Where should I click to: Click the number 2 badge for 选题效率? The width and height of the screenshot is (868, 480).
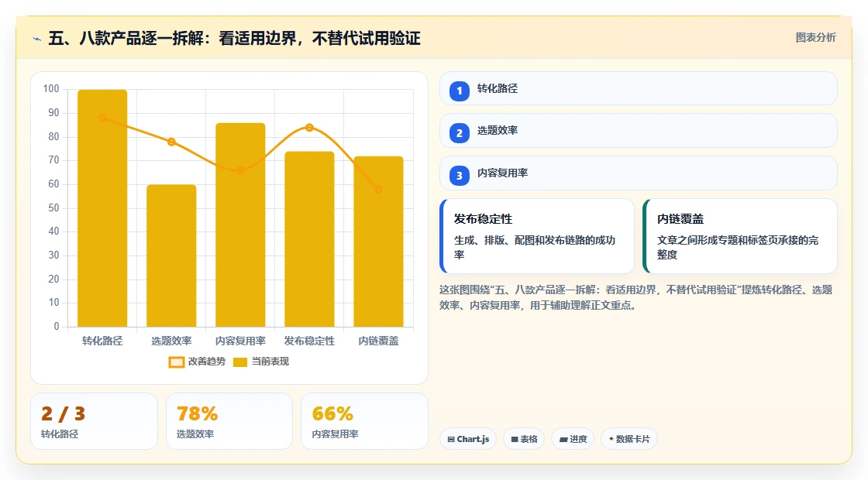460,133
